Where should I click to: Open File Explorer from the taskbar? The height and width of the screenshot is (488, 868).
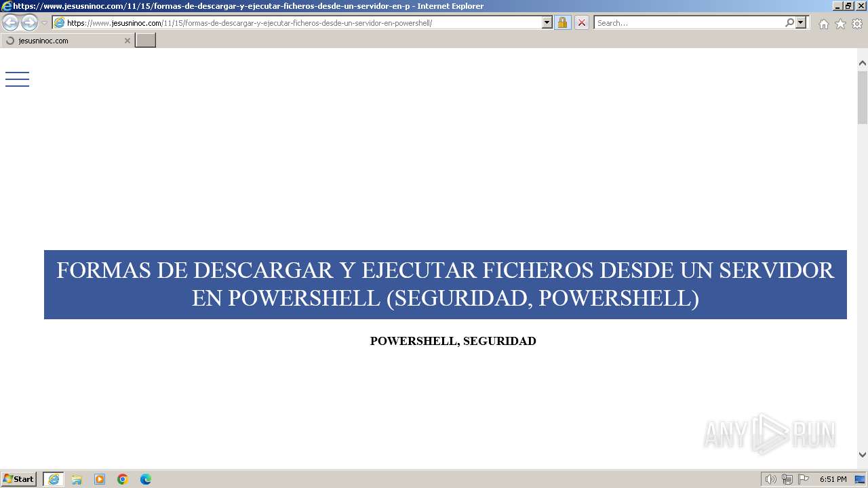tap(77, 479)
